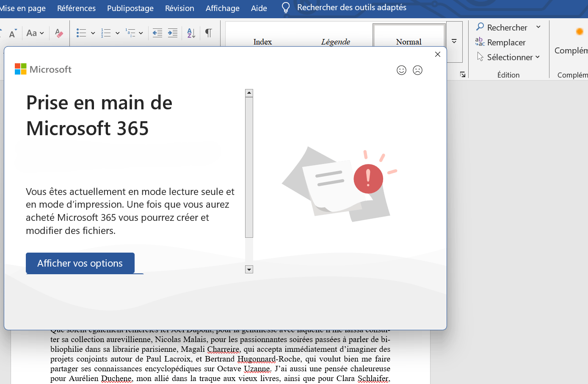588x384 pixels.
Task: Expand the bullet list options arrow
Action: [x=93, y=33]
